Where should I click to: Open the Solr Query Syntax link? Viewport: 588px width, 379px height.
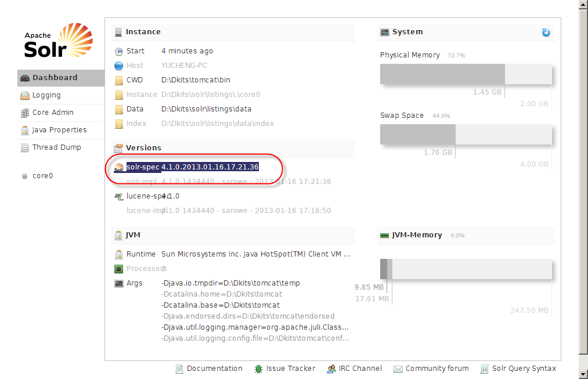point(524,369)
